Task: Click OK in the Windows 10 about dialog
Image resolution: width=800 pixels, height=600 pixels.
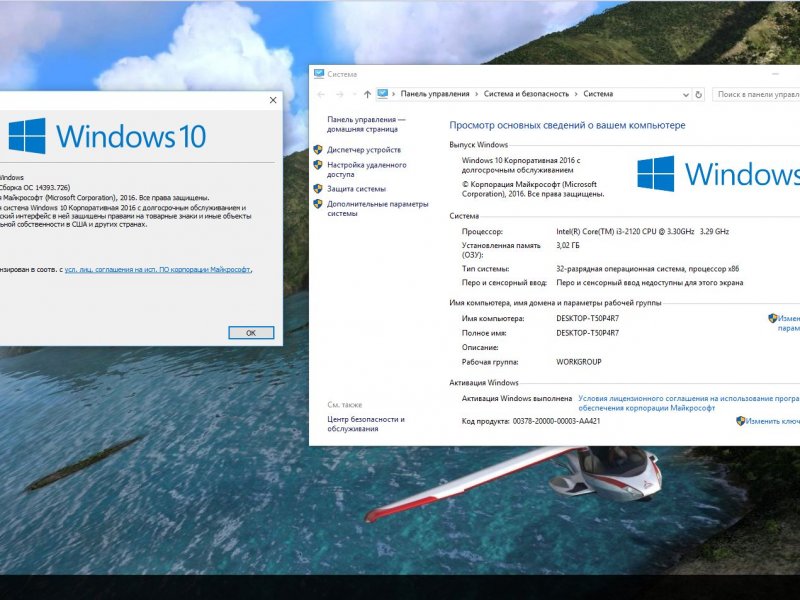Action: pos(251,333)
